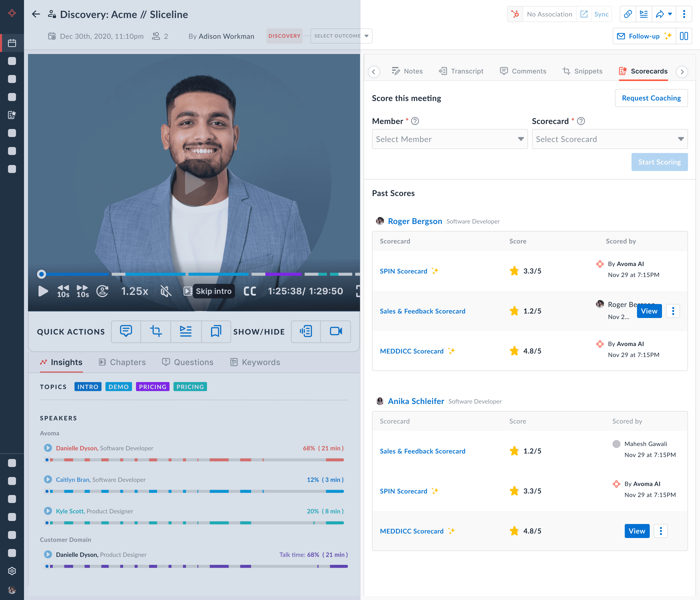Add a snippet from quick actions
The width and height of the screenshot is (700, 600).
click(x=156, y=331)
